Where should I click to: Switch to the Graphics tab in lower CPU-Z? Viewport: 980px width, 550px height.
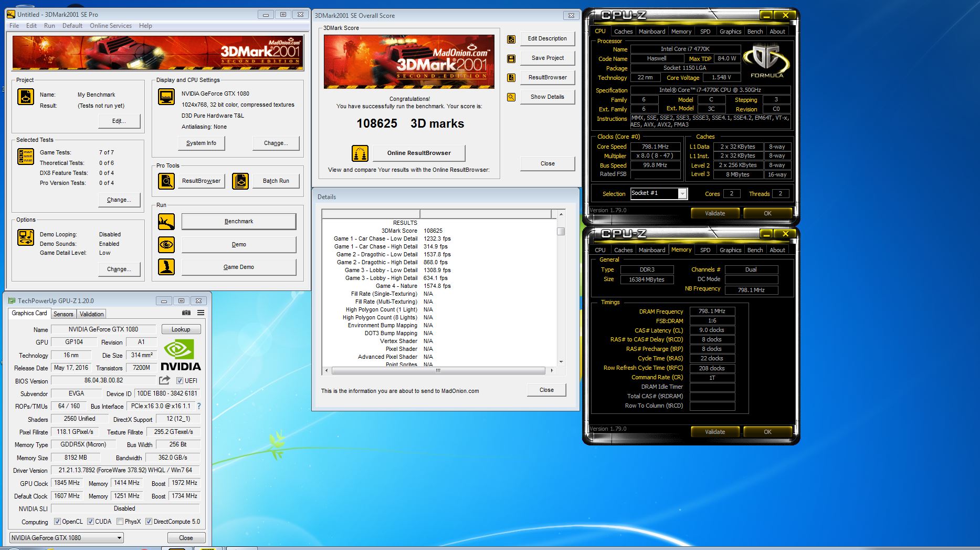click(x=730, y=250)
